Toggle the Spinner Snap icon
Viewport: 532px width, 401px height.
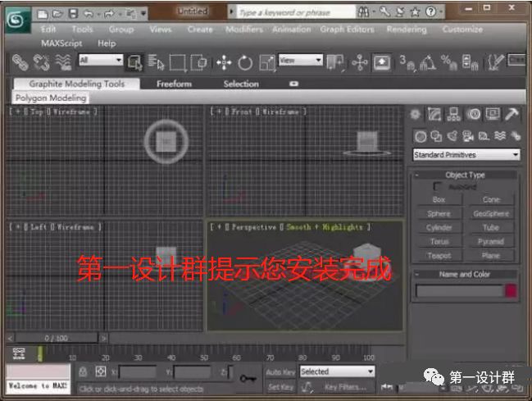coord(471,63)
